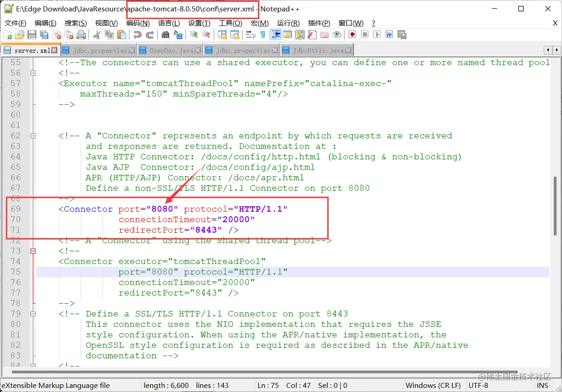Collapse the red fold marker at line 73
Image resolution: width=562 pixels, height=392 pixels.
tap(33, 251)
